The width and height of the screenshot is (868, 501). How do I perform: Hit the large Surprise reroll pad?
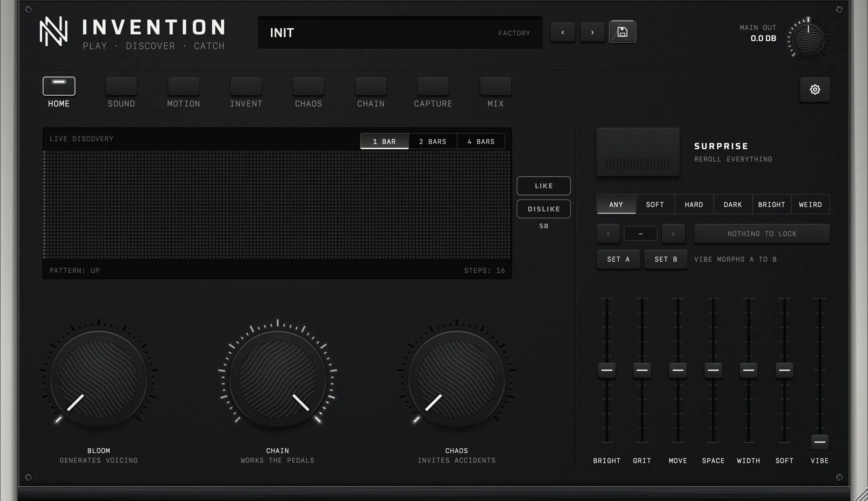tap(638, 152)
